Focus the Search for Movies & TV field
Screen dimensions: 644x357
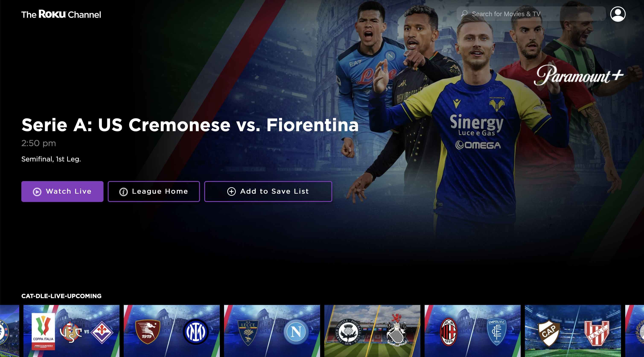click(531, 14)
